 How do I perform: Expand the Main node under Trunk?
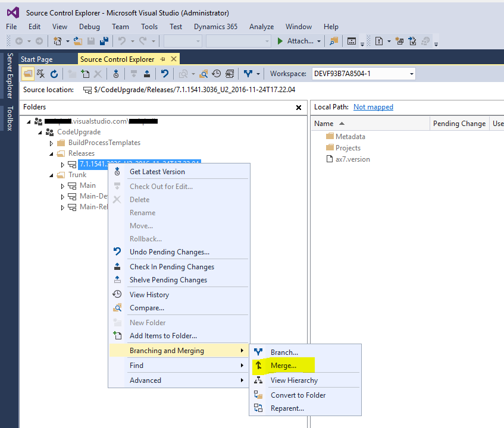pyautogui.click(x=63, y=185)
